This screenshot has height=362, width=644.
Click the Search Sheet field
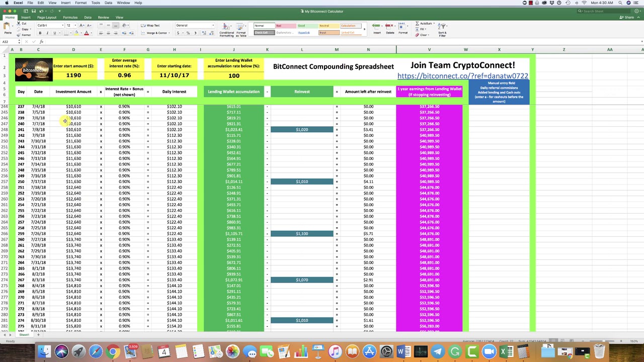click(604, 11)
